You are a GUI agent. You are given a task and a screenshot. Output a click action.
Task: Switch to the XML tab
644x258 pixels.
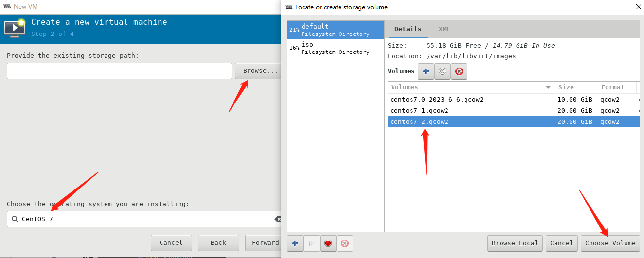tap(444, 29)
